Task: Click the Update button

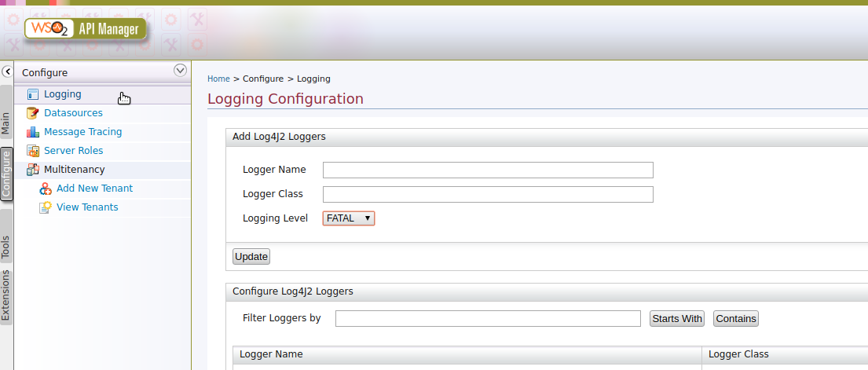Action: click(251, 256)
